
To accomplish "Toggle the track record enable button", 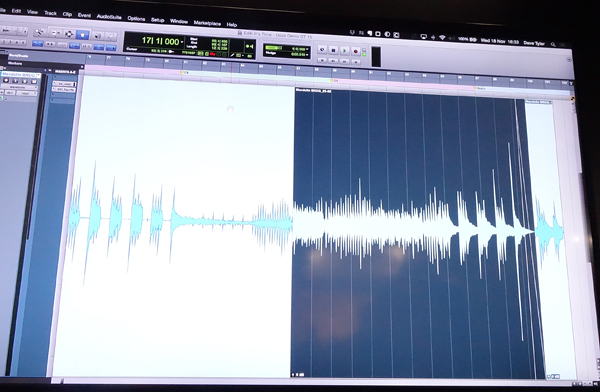I will tap(6, 80).
